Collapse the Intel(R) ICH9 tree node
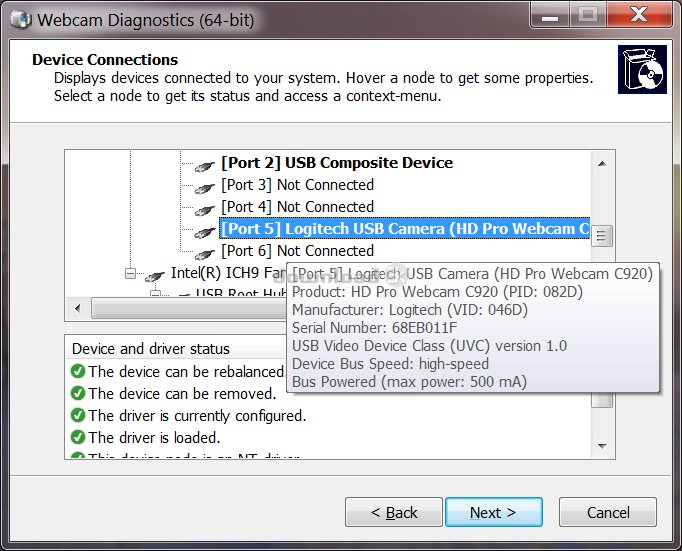The width and height of the screenshot is (682, 551). (130, 273)
